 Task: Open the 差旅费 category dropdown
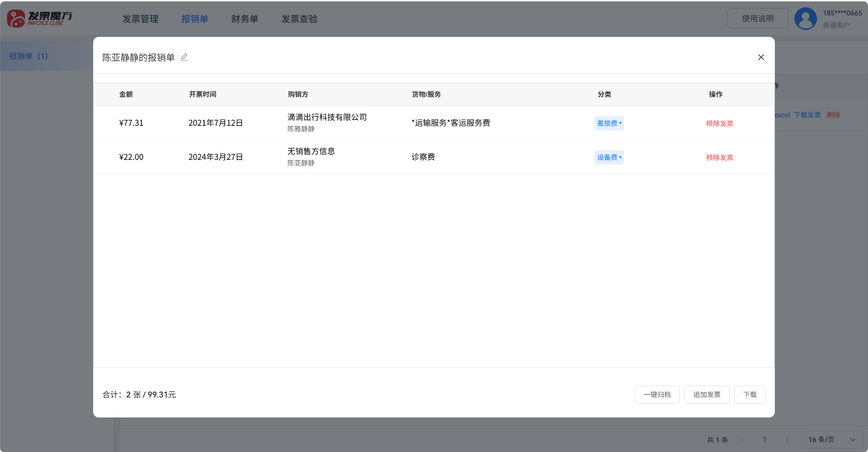[x=609, y=123]
